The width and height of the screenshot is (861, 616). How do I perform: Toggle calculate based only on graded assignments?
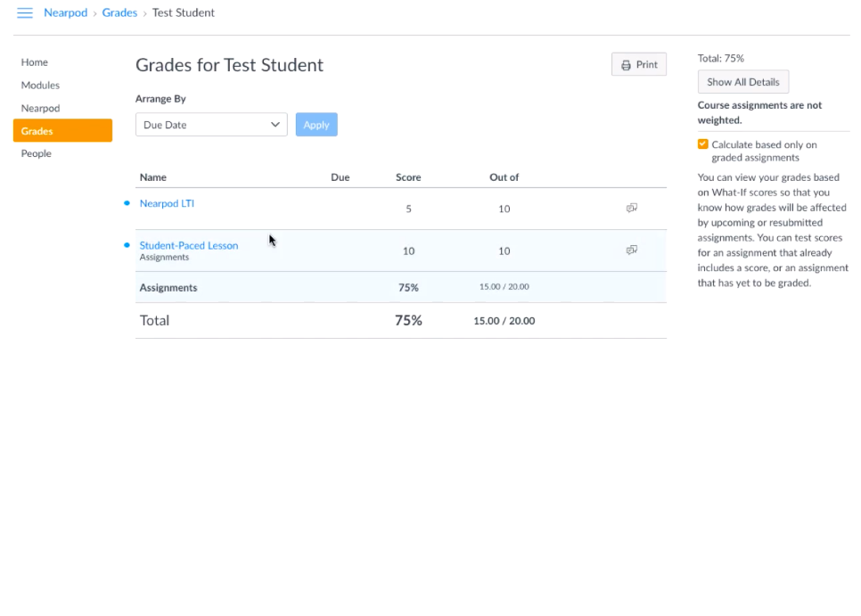point(703,144)
